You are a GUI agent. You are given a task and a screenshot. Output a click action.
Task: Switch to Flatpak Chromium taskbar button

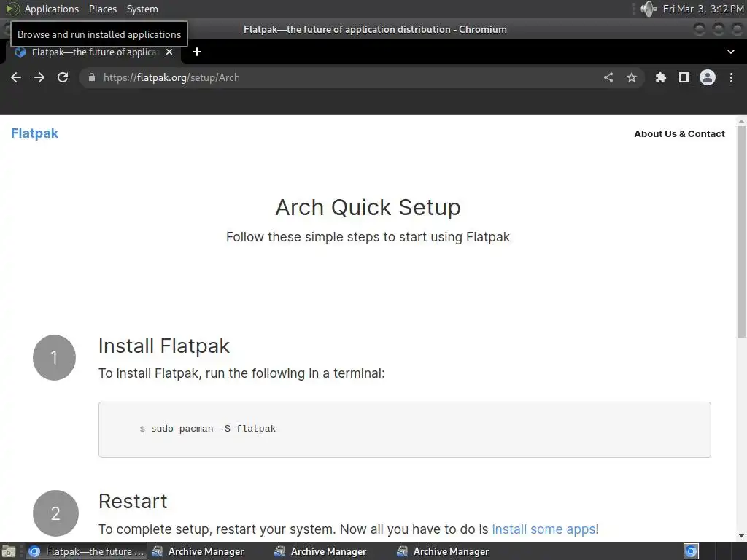(x=86, y=551)
